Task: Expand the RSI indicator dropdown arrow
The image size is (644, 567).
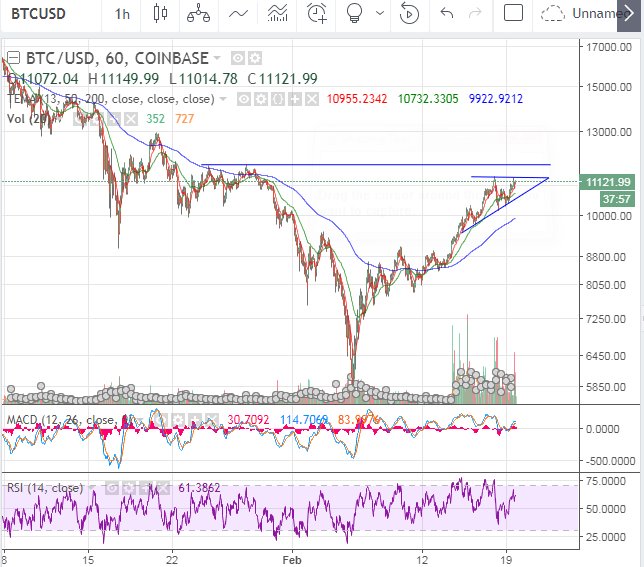Action: 92,488
